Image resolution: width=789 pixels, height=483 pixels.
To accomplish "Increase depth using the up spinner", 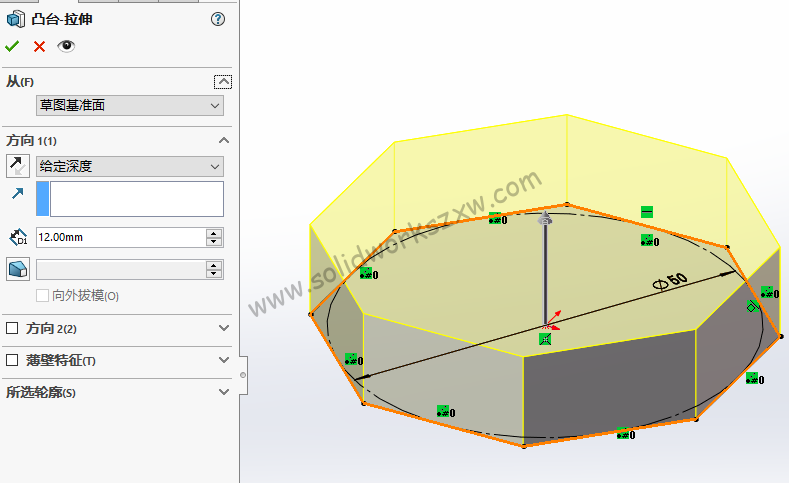I will pos(214,233).
